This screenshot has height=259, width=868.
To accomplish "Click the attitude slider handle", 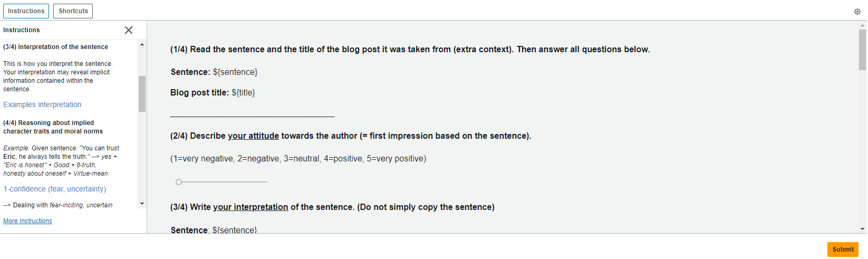I will [x=179, y=182].
